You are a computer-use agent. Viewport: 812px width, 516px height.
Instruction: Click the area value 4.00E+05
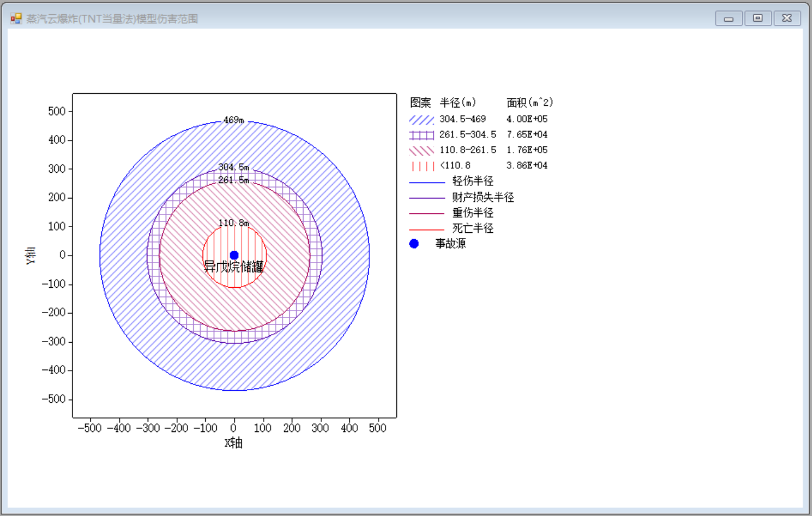point(527,119)
